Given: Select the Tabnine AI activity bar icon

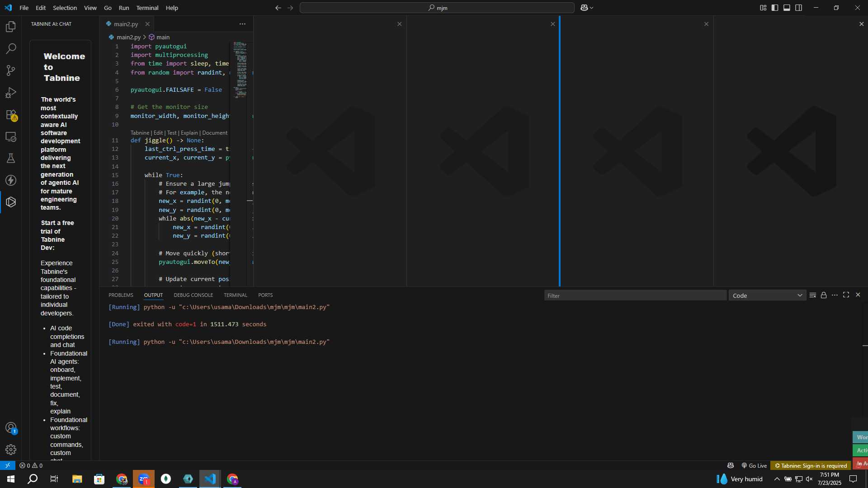Looking at the screenshot, I should (x=11, y=202).
